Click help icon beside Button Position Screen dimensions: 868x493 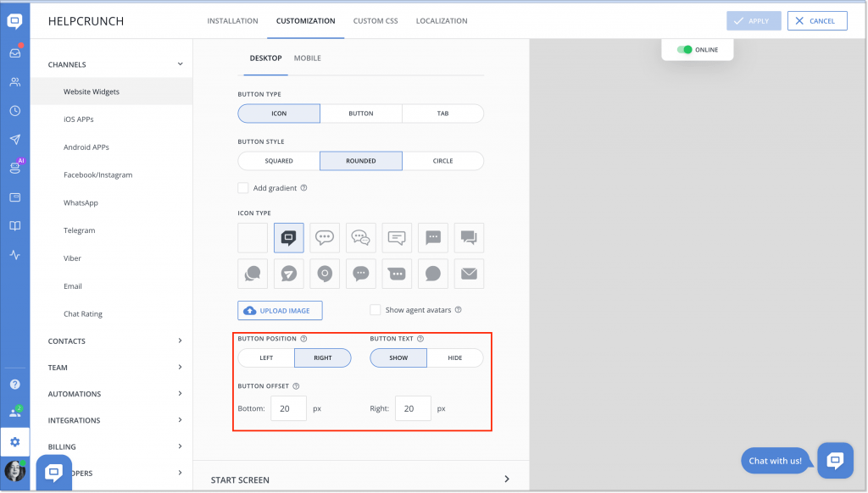point(303,339)
